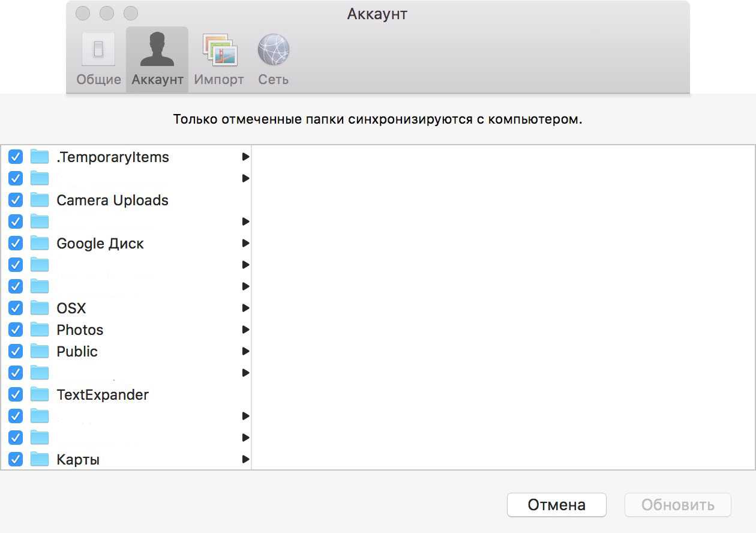
Task: Expand the .TemporaryItems folder arrow
Action: pos(245,157)
